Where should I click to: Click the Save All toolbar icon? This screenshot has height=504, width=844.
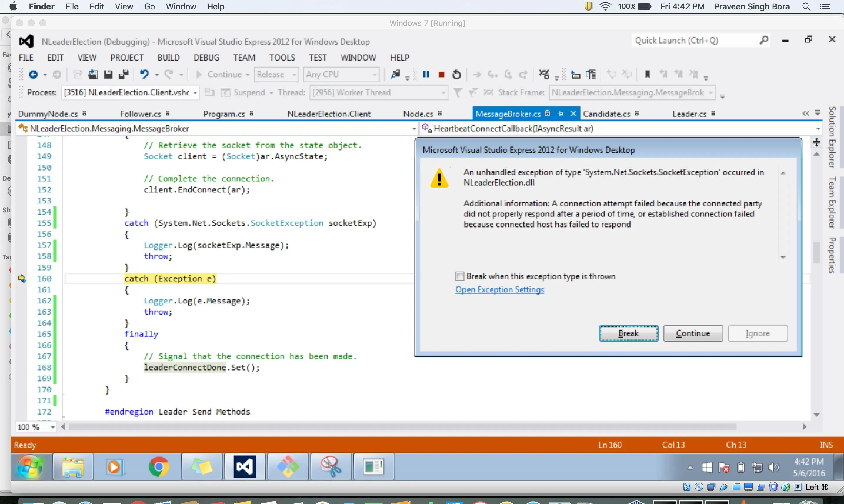[x=123, y=74]
